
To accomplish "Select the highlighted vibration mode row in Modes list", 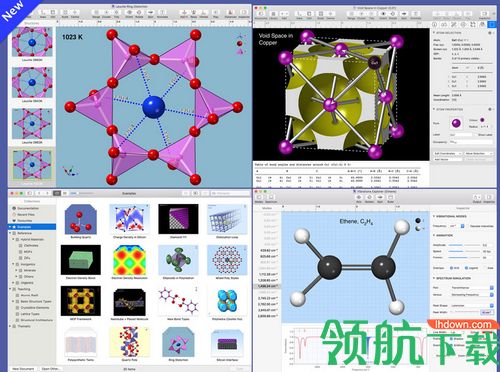I will pos(267,286).
